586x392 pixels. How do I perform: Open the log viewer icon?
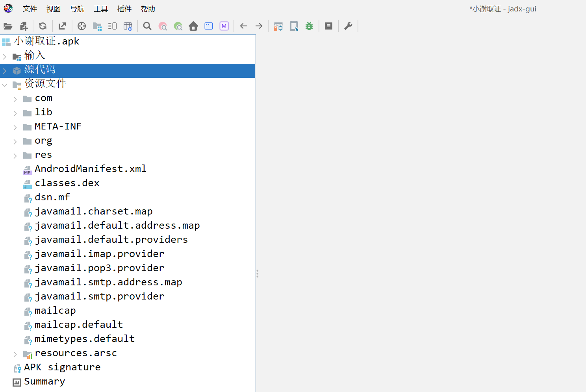[328, 26]
